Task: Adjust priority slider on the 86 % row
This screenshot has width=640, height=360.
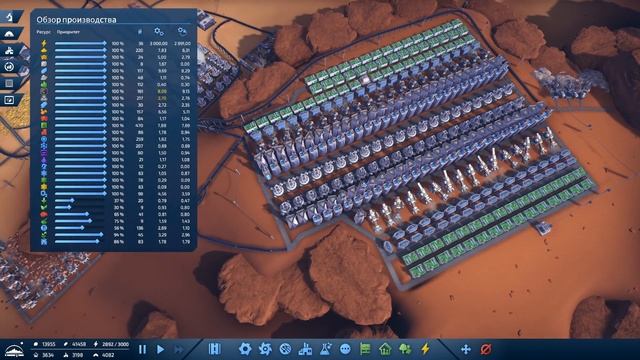Action: click(80, 242)
